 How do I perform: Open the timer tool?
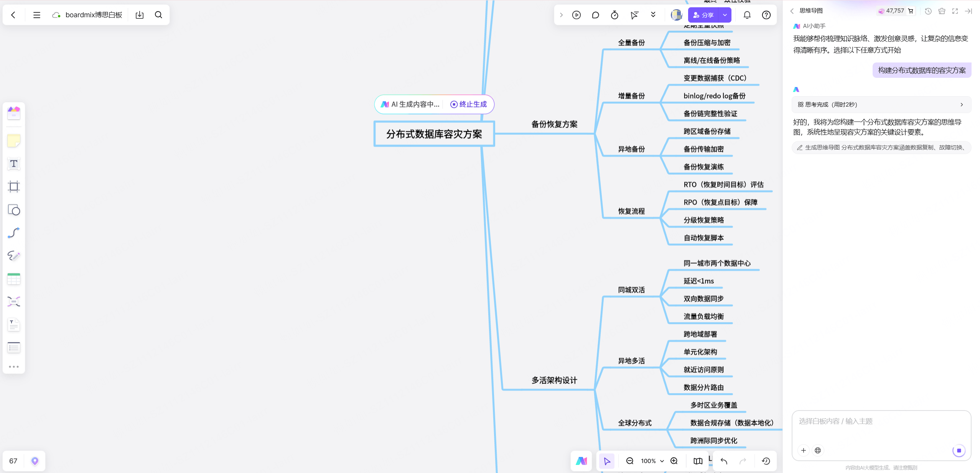(x=614, y=15)
